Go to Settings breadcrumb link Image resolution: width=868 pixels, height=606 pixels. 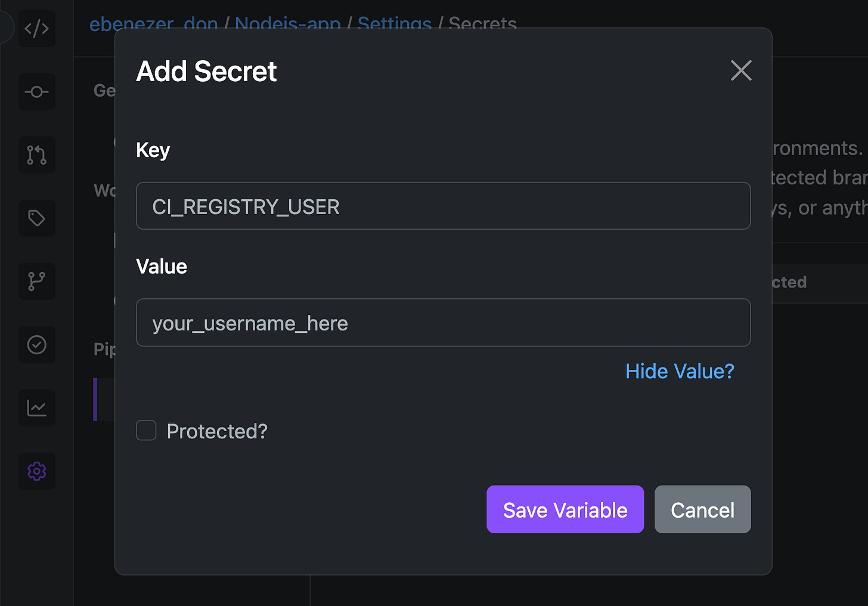click(395, 24)
